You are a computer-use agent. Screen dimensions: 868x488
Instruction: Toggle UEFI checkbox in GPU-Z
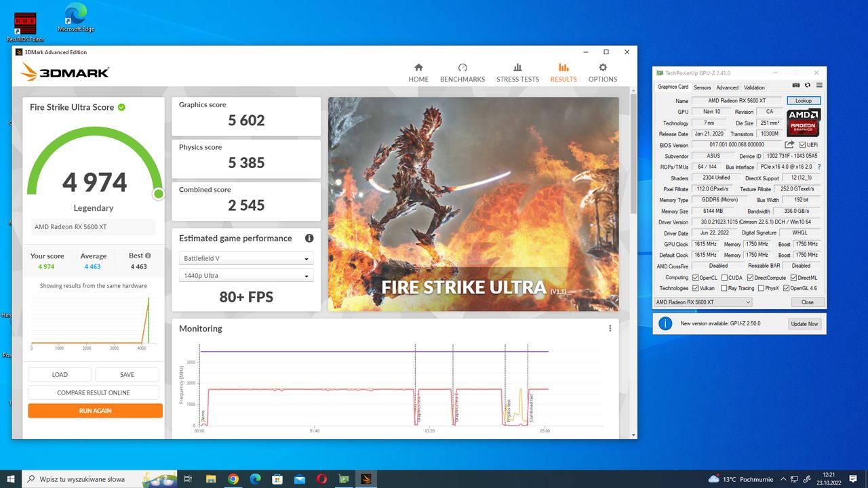pos(803,145)
